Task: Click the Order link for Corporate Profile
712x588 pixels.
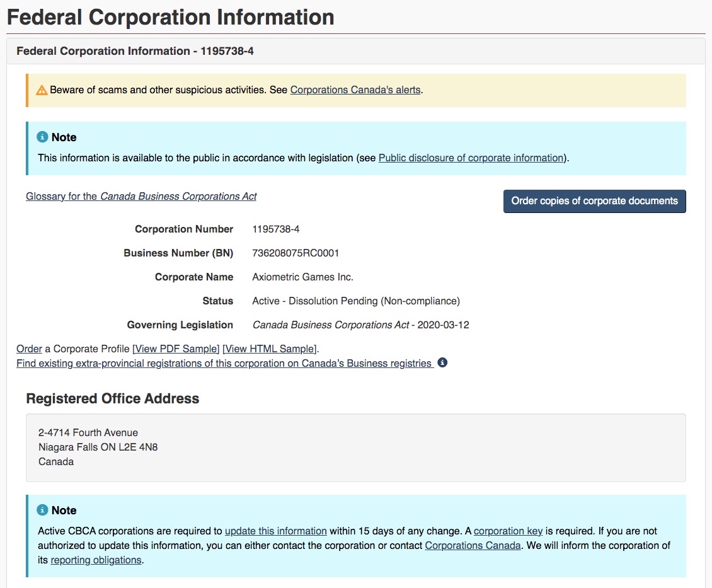Action: (x=29, y=349)
